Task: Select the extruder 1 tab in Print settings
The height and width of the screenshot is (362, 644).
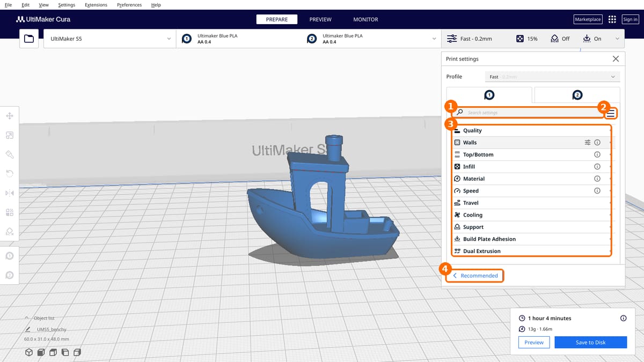Action: point(489,94)
